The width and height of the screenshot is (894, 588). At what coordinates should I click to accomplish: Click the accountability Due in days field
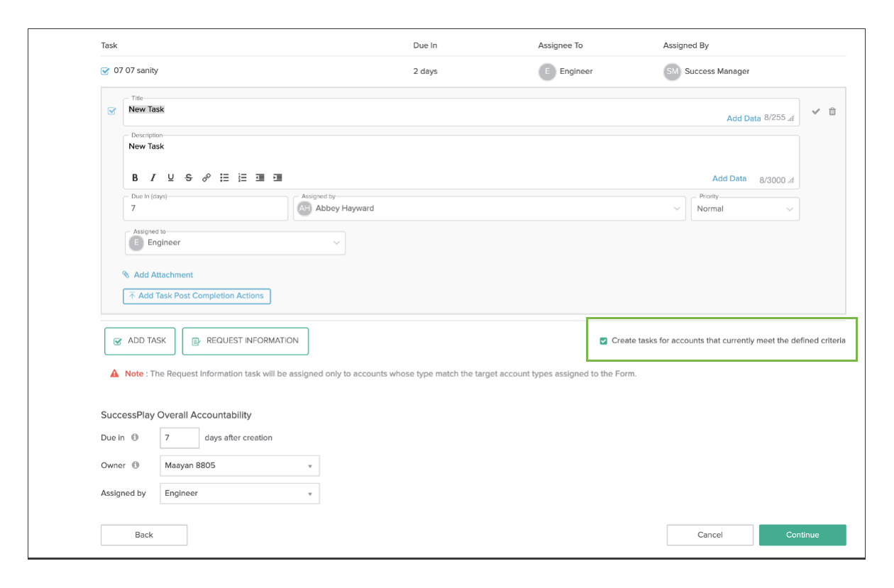click(x=180, y=438)
